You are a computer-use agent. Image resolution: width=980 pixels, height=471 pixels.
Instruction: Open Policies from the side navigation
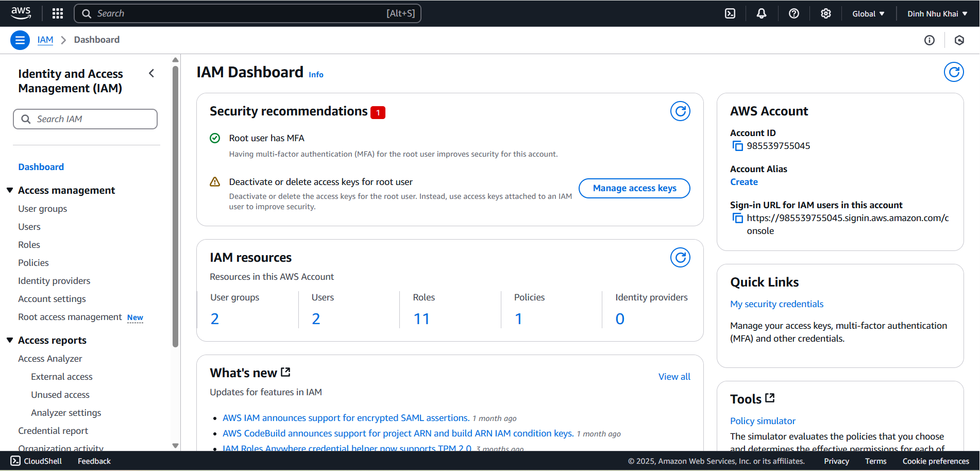coord(33,263)
